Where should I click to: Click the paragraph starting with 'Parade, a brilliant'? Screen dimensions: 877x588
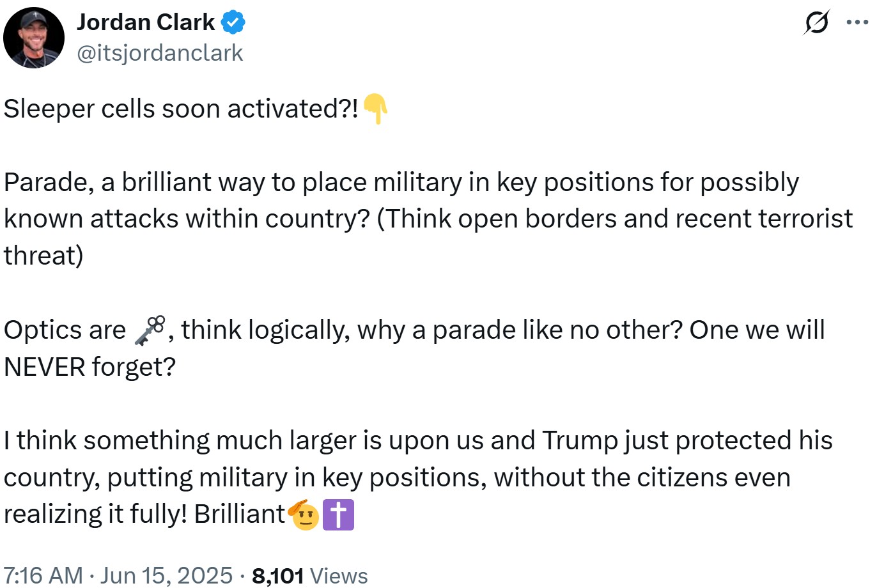tap(428, 219)
